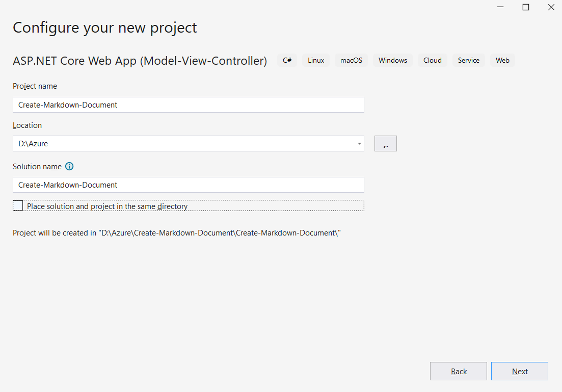Click the "Project will be created in" path text

point(177,233)
